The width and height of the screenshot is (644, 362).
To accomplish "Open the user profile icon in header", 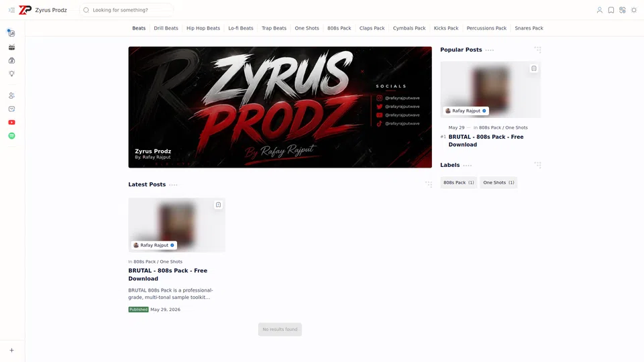I will tap(599, 10).
